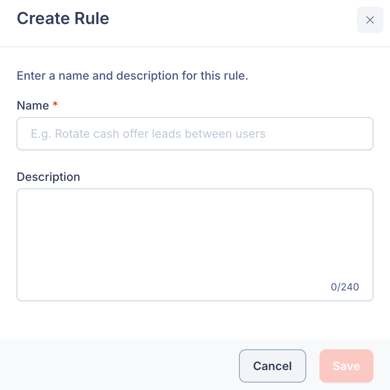Close the Create Rule dialog with X
This screenshot has width=390, height=390.
[x=370, y=20]
